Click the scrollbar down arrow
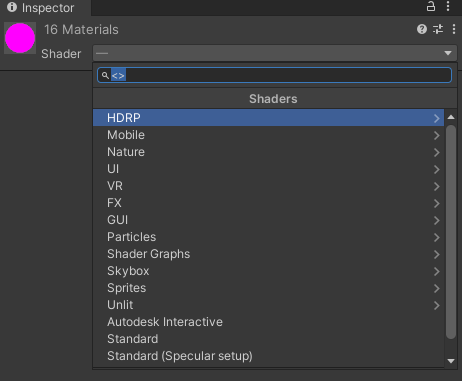The image size is (462, 381). 451,361
